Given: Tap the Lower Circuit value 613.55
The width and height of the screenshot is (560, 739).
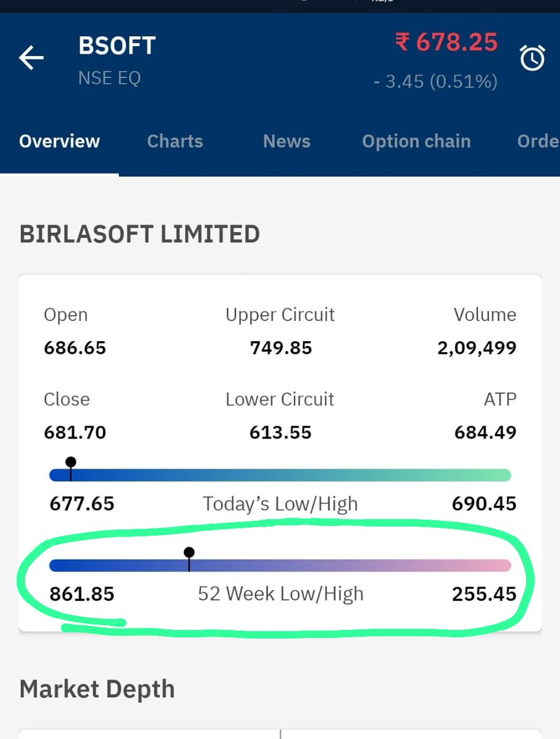Looking at the screenshot, I should (280, 432).
